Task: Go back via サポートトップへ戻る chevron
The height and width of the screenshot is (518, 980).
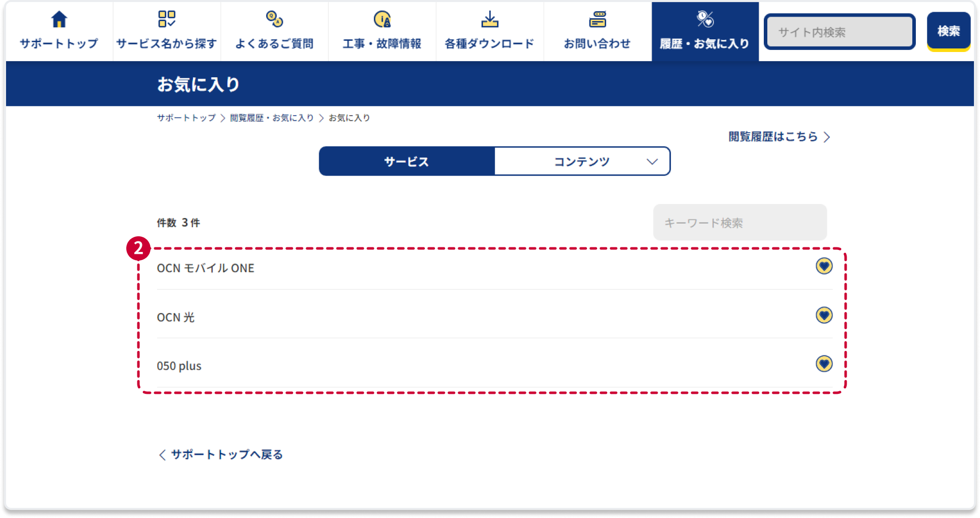Action: (x=162, y=455)
